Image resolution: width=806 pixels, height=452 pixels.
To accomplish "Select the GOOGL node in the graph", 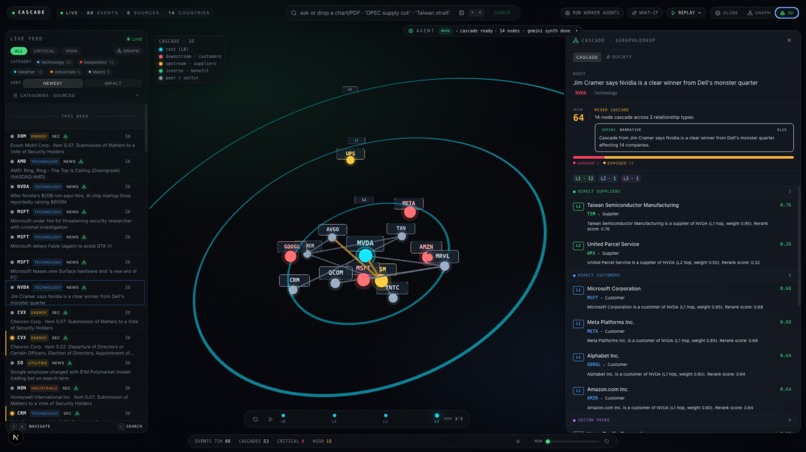I will (290, 256).
